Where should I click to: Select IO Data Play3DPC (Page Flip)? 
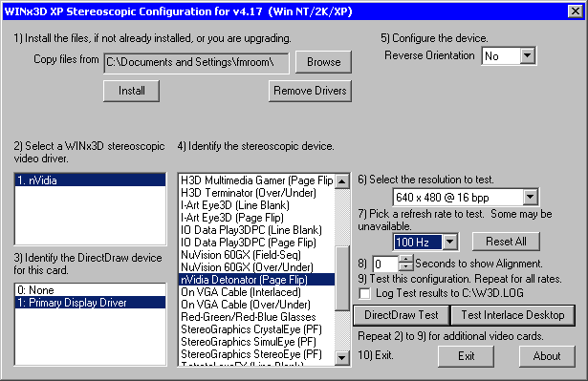click(x=256, y=243)
